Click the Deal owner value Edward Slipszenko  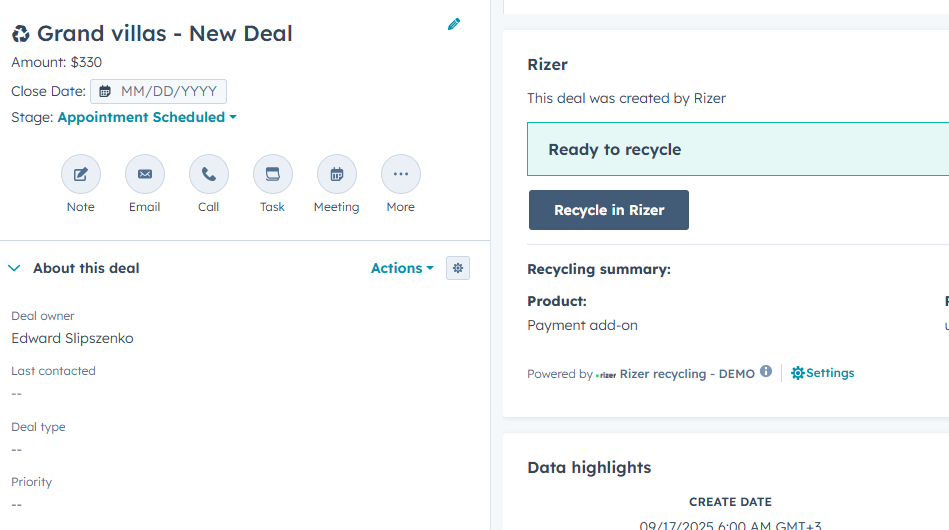pos(72,338)
